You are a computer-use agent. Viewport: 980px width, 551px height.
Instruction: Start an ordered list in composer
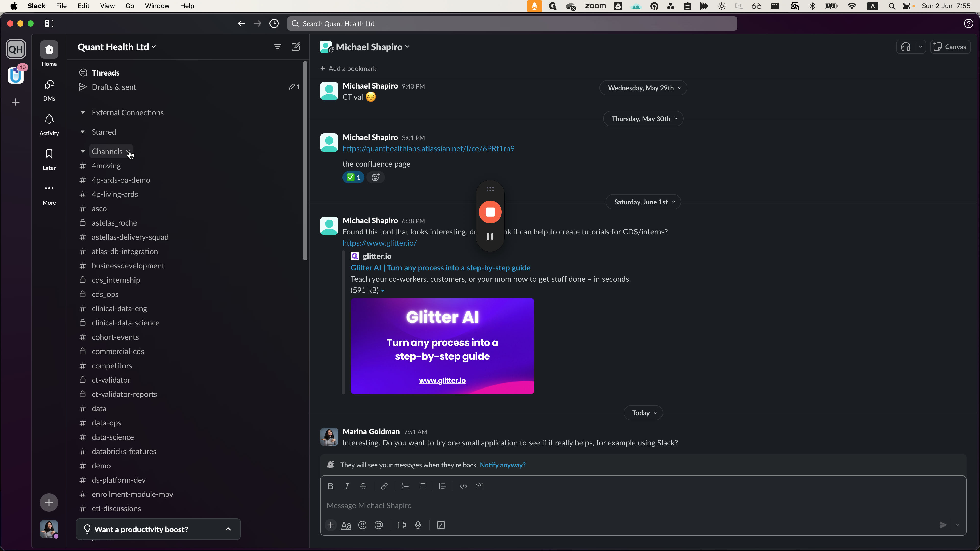coord(405,486)
